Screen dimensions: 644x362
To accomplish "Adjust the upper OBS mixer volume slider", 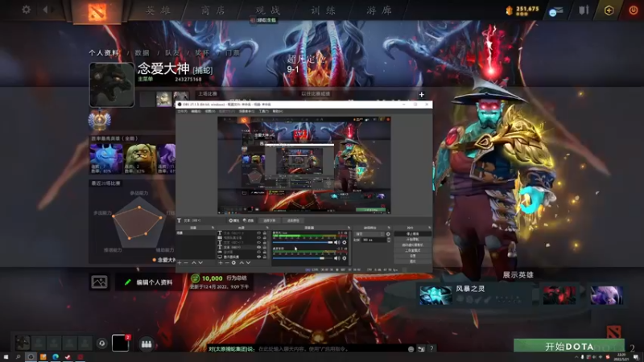I will (x=303, y=243).
